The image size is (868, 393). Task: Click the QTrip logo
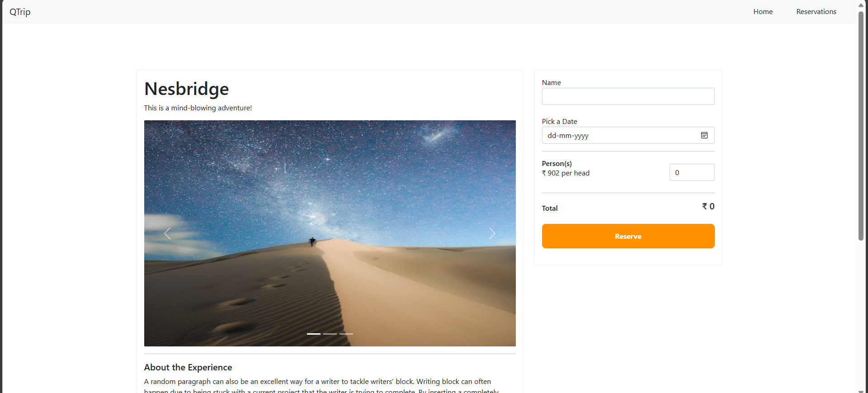click(20, 12)
